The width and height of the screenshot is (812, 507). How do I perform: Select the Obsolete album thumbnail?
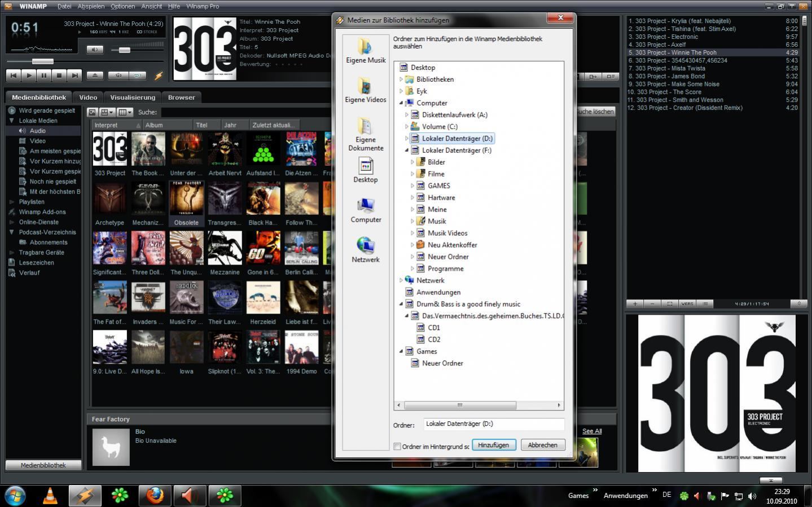tap(186, 204)
